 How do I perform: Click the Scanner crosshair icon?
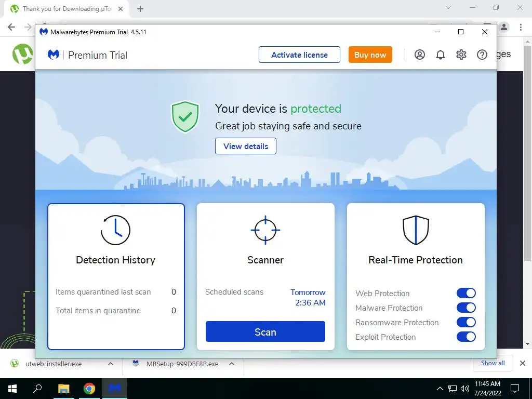pyautogui.click(x=265, y=230)
